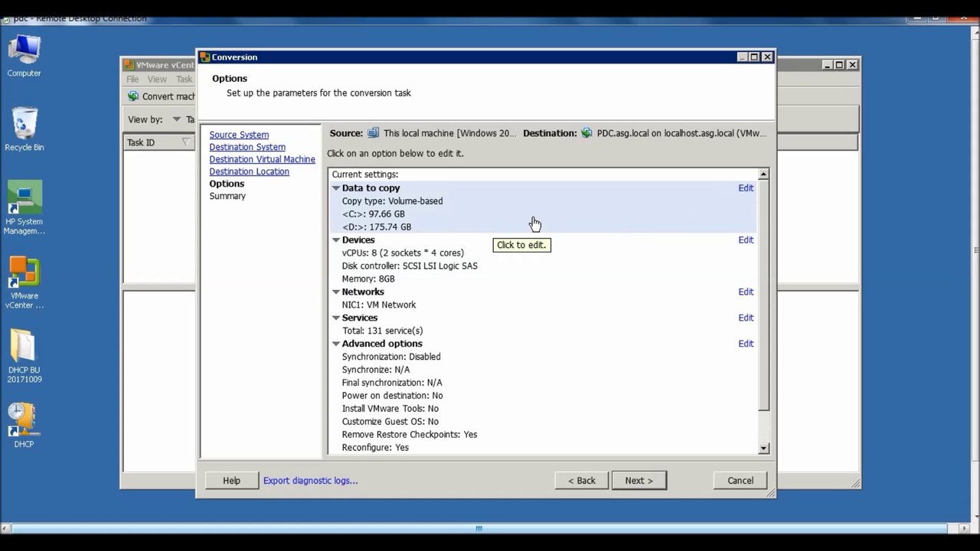
Task: Select the vCPUs: 8 row
Action: pyautogui.click(x=403, y=253)
